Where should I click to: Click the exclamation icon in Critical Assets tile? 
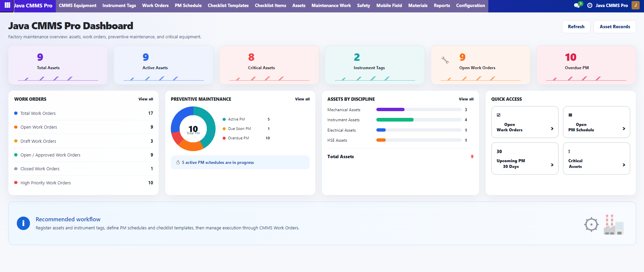coord(569,151)
